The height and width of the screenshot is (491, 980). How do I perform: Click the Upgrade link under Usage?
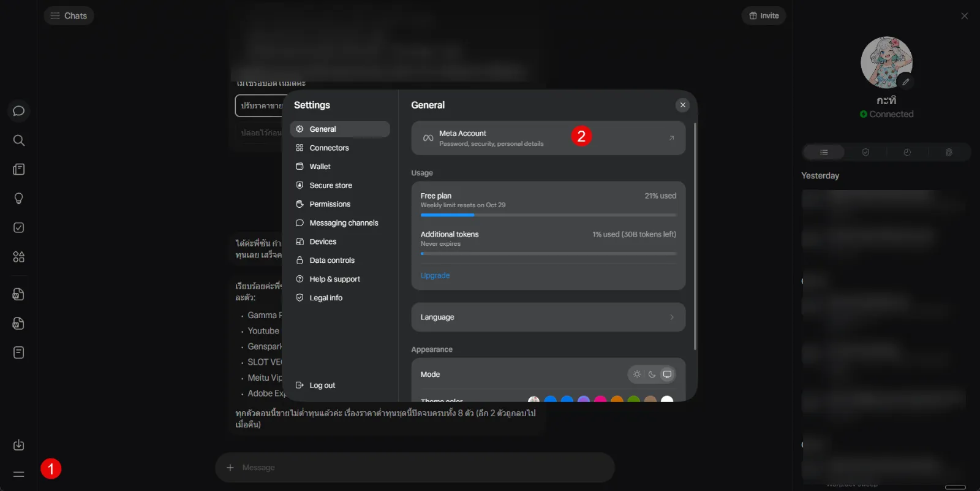[x=435, y=276]
